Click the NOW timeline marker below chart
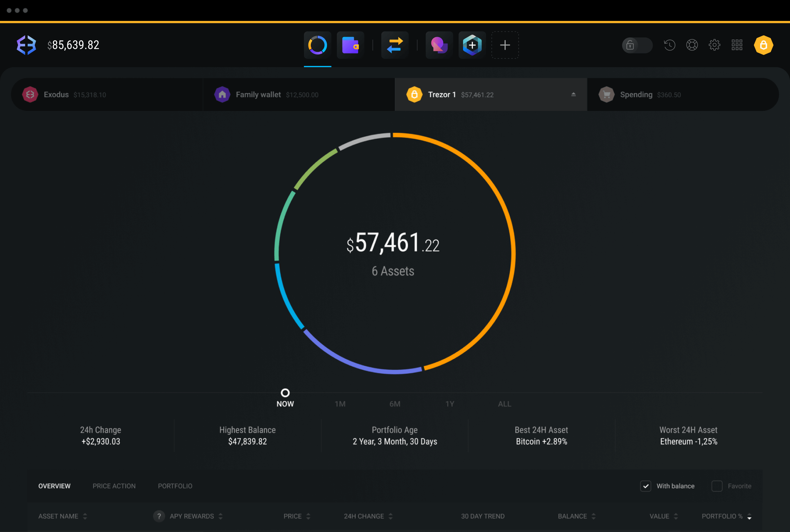790x532 pixels. click(x=285, y=393)
